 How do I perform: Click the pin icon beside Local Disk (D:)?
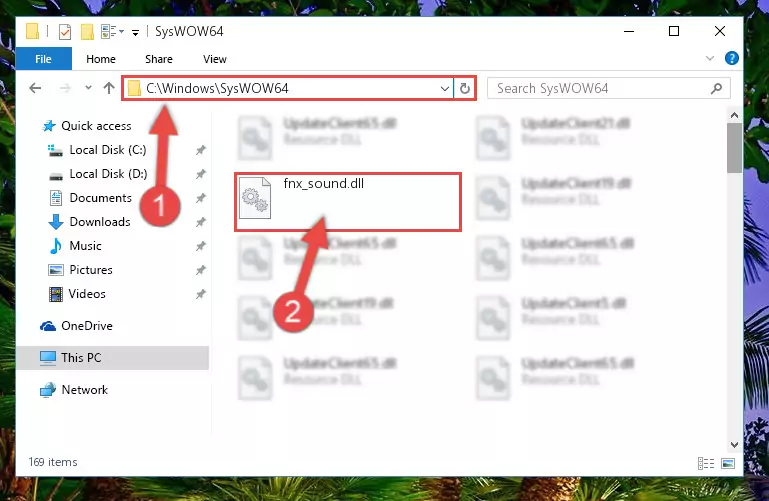[x=201, y=174]
